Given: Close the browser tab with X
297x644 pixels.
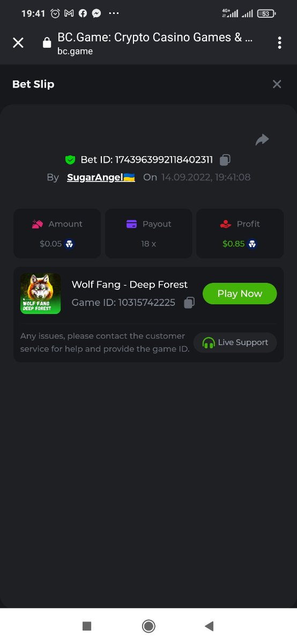Looking at the screenshot, I should click(18, 43).
